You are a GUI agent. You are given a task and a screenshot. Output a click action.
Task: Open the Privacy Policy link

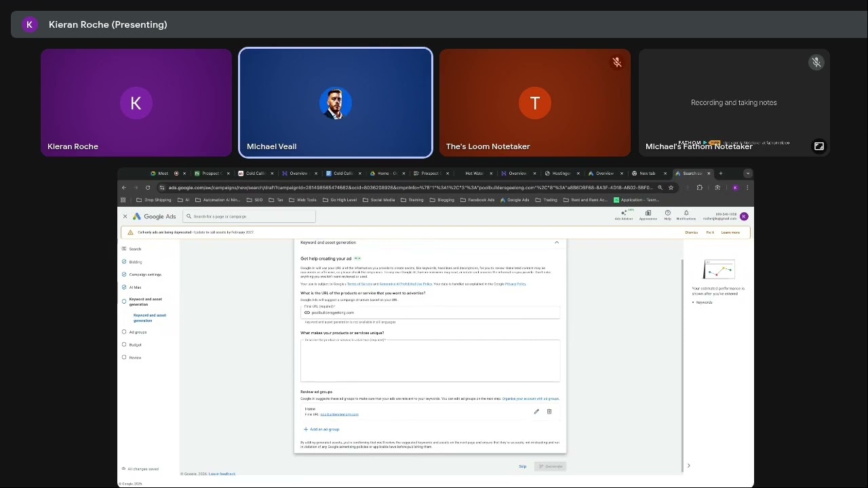click(515, 284)
